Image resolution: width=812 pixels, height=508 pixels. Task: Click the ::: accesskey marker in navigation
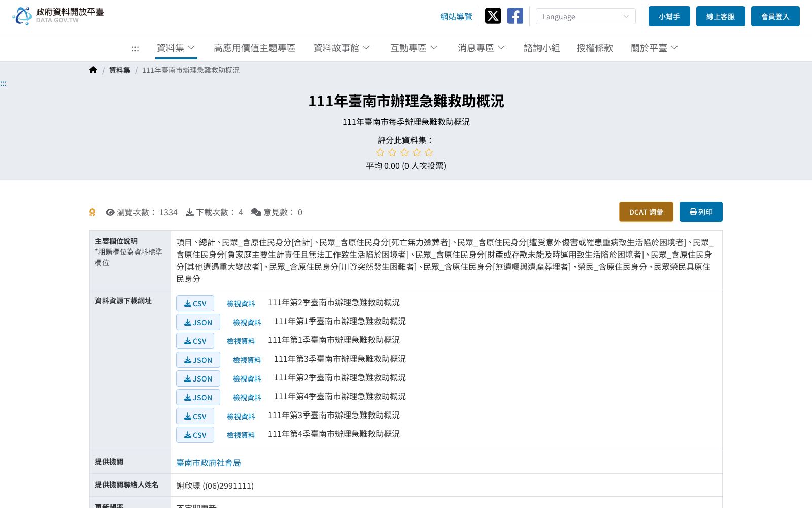point(135,48)
